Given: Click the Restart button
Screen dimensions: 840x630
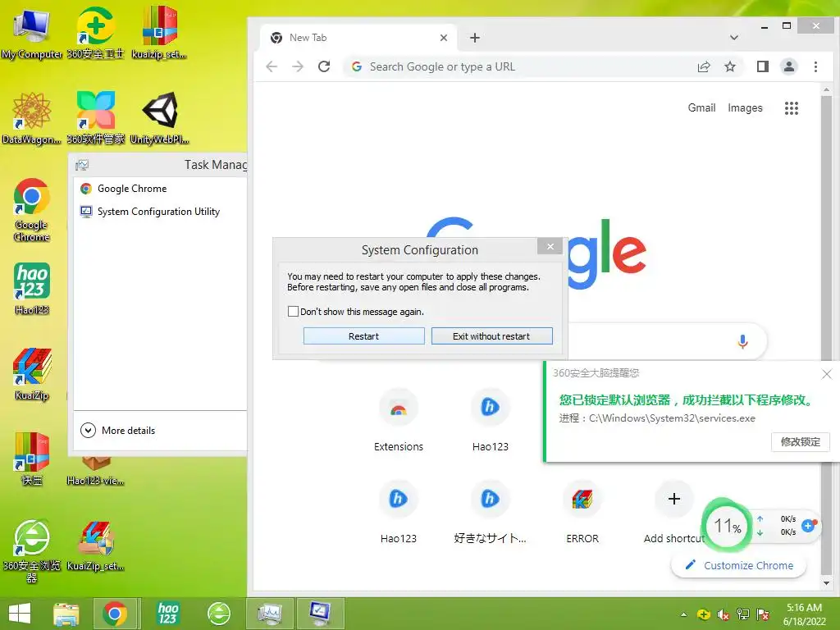Looking at the screenshot, I should [363, 336].
